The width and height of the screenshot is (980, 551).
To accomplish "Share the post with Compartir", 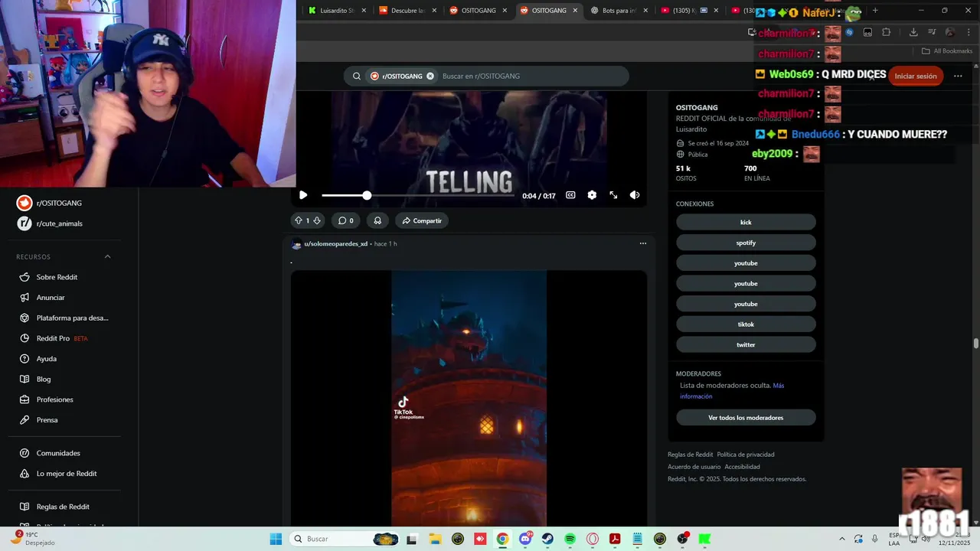I will tap(422, 220).
